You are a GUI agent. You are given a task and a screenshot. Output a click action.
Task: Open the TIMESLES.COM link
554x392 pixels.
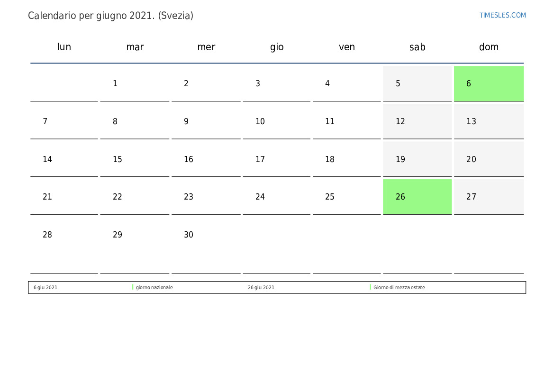502,15
